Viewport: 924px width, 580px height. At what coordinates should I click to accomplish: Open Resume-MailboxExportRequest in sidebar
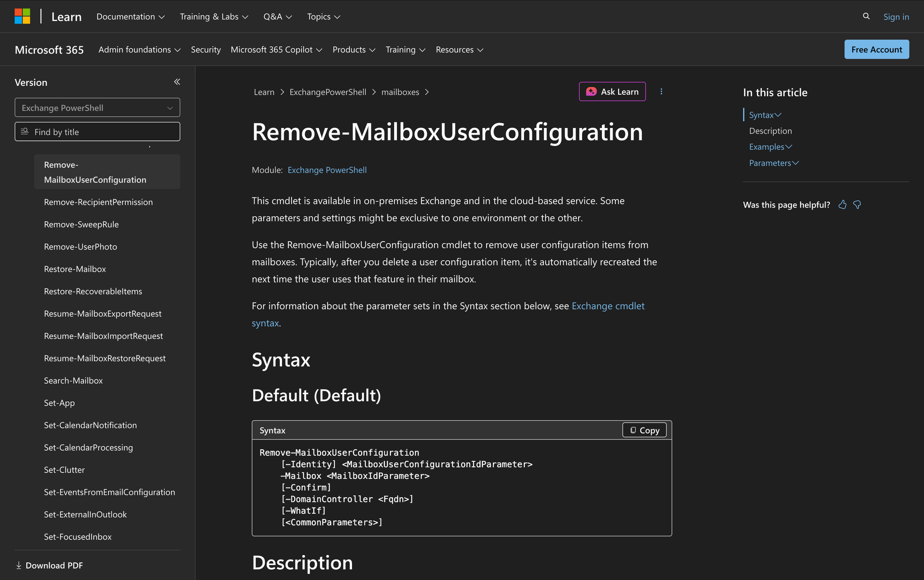coord(103,314)
